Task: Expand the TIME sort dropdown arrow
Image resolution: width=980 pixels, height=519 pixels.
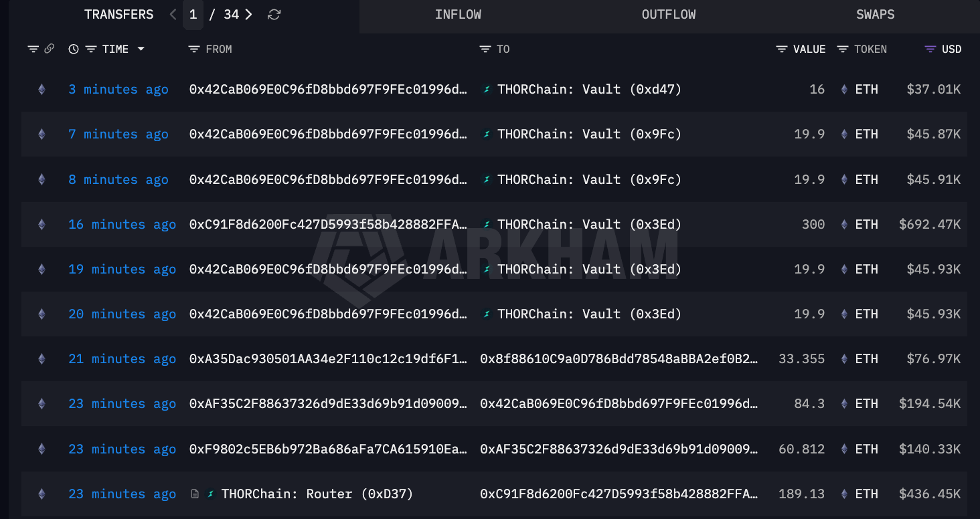Action: click(x=141, y=49)
